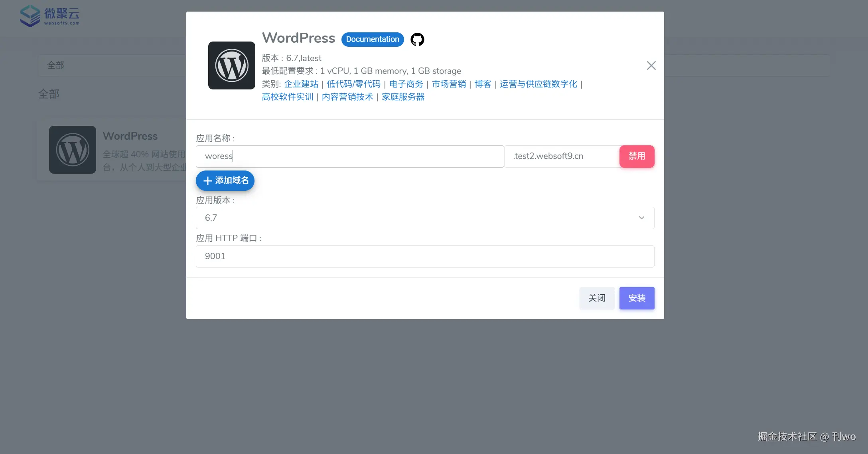
Task: Close the WordPress dialog with the X
Action: [x=651, y=65]
